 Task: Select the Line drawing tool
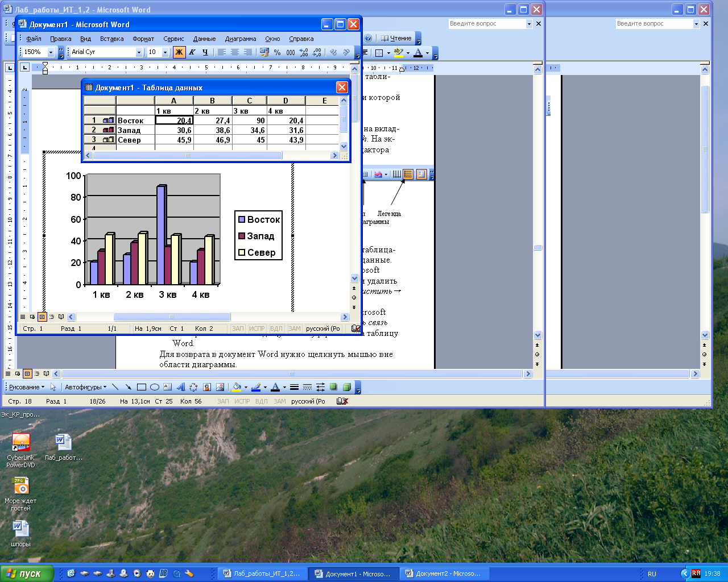115,387
